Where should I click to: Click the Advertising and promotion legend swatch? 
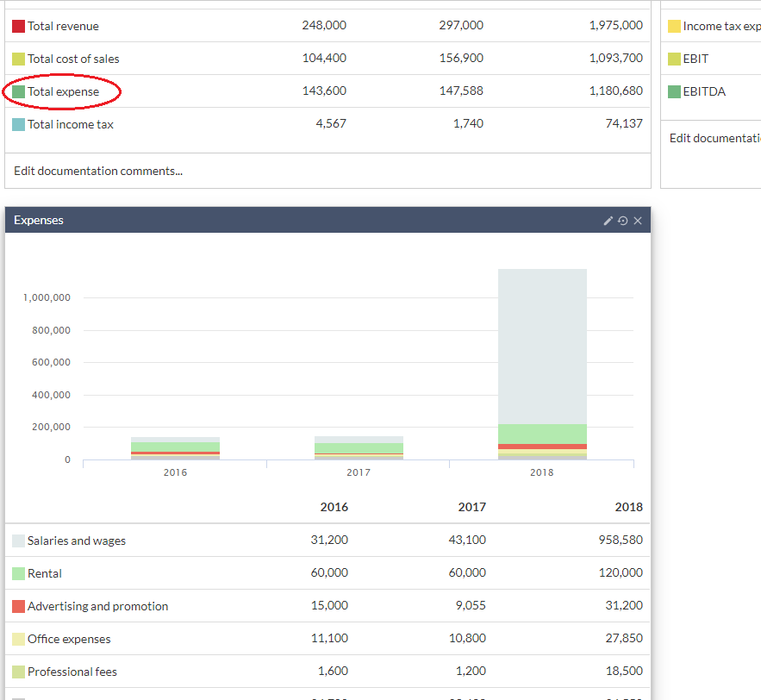tap(18, 606)
